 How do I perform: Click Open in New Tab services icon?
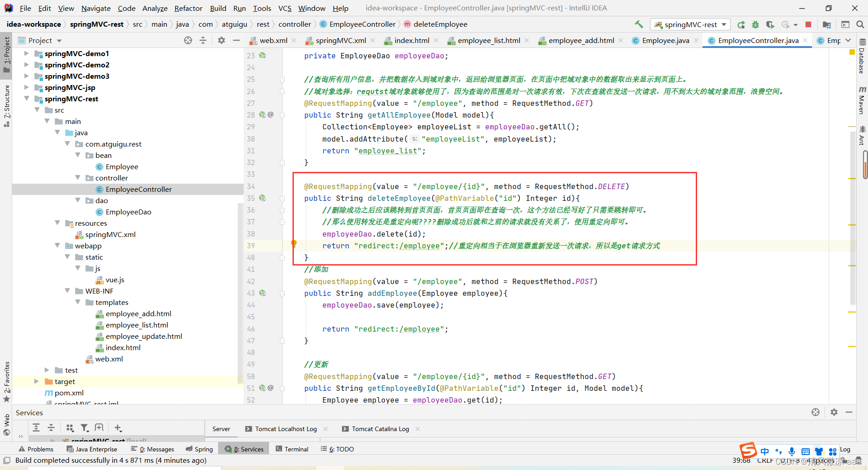[x=99, y=427]
